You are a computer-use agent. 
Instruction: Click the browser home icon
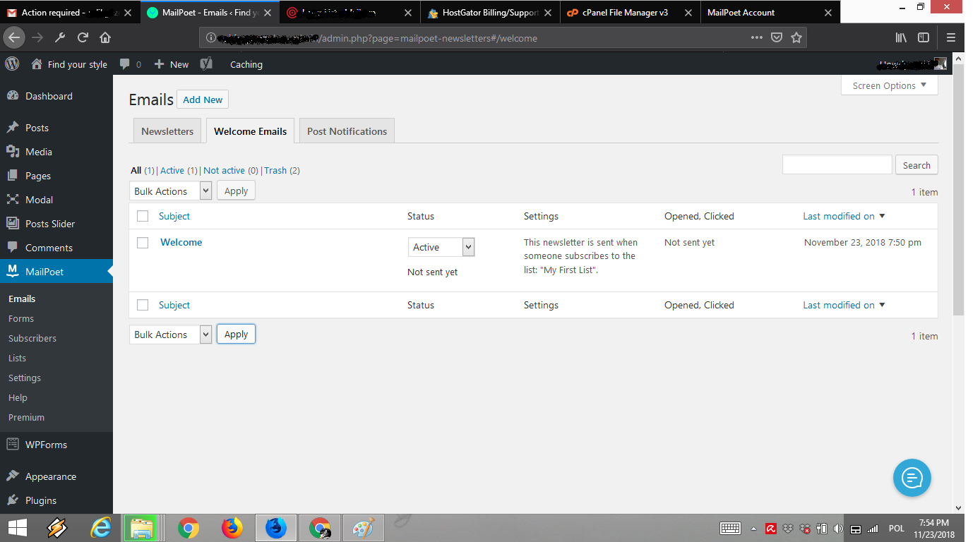(x=105, y=37)
